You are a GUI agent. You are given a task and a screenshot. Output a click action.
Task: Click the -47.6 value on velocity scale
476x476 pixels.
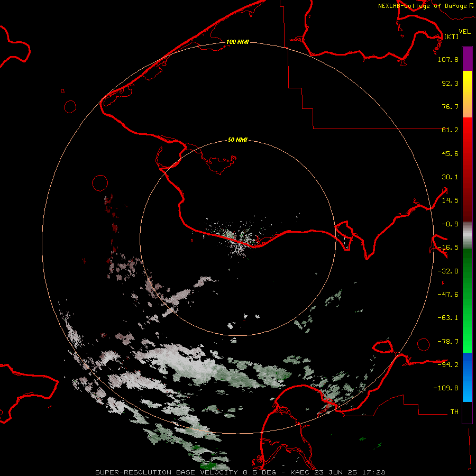tap(448, 295)
